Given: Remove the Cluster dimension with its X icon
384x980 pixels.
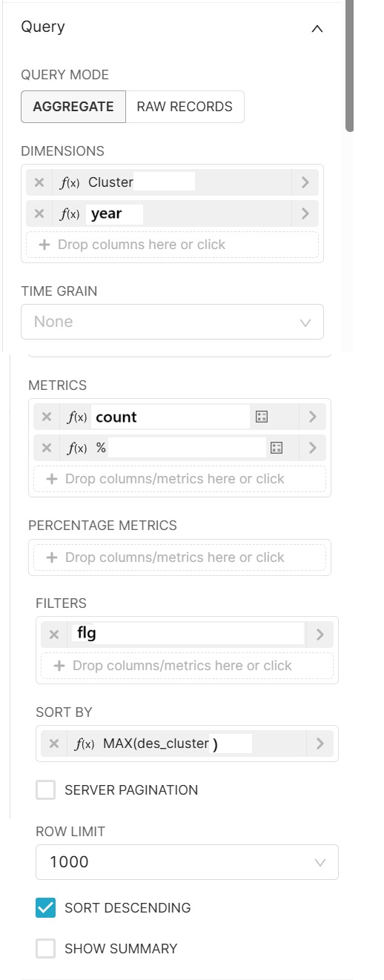Looking at the screenshot, I should point(39,182).
